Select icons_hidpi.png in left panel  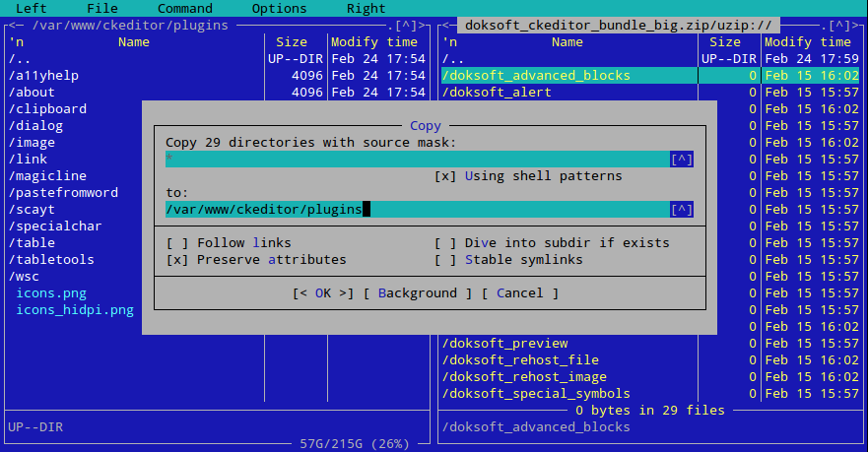point(75,310)
